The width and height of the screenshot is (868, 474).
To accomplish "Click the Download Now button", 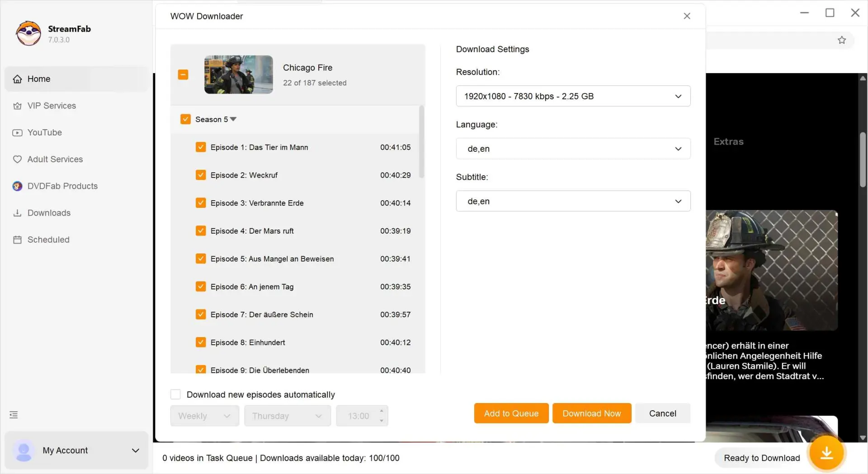I will click(592, 413).
